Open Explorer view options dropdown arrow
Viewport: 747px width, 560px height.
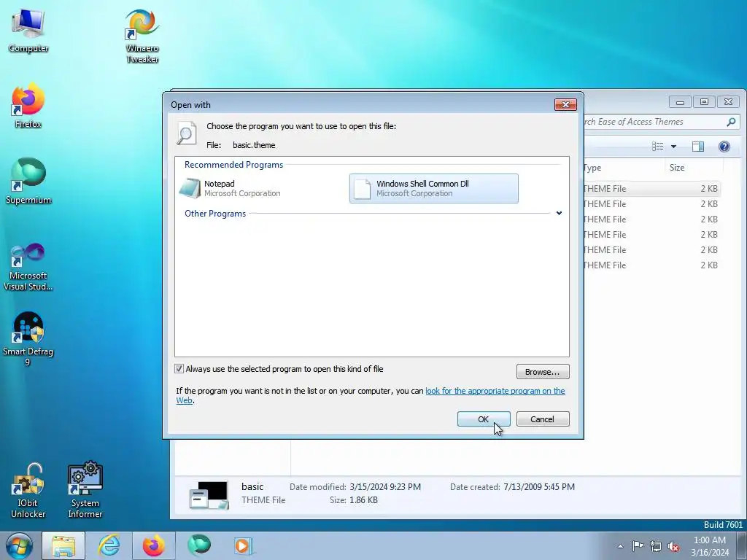pyautogui.click(x=673, y=147)
